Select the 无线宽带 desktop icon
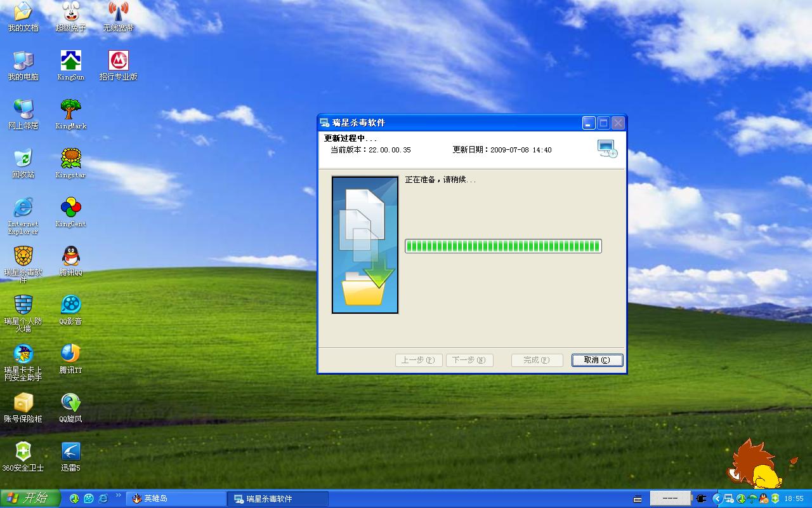The width and height of the screenshot is (812, 508). click(x=119, y=17)
